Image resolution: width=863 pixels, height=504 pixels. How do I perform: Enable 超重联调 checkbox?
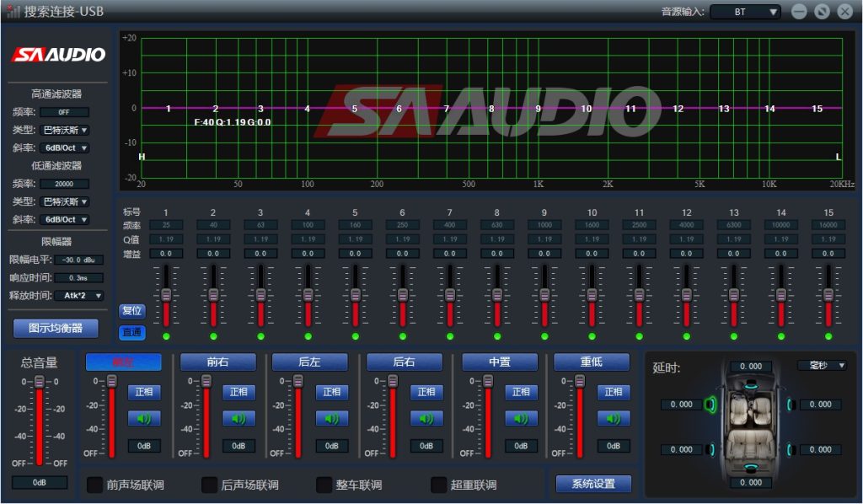[x=438, y=485]
